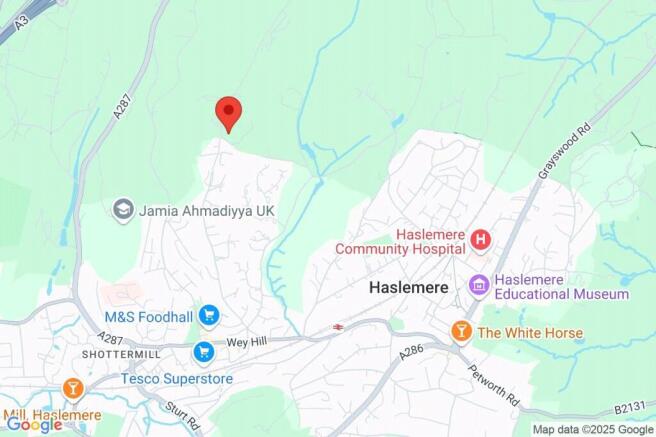The image size is (656, 437).
Task: Click The White Horse cocktail icon
Action: (x=461, y=332)
